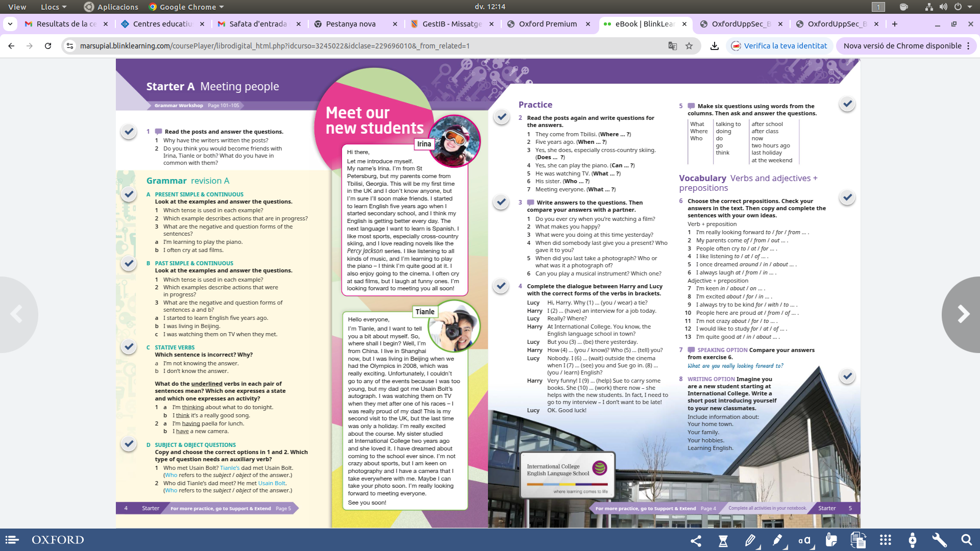The width and height of the screenshot is (980, 551).
Task: Click Grammar Workshop Page 101–105 link
Action: click(197, 106)
